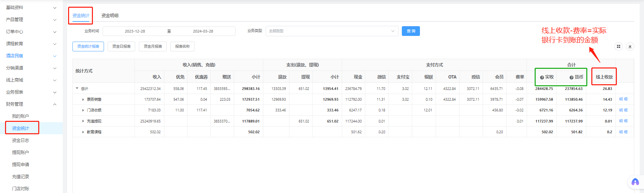Open the 业务类型 dropdown
Image resolution: width=644 pixels, height=193 pixels.
331,31
